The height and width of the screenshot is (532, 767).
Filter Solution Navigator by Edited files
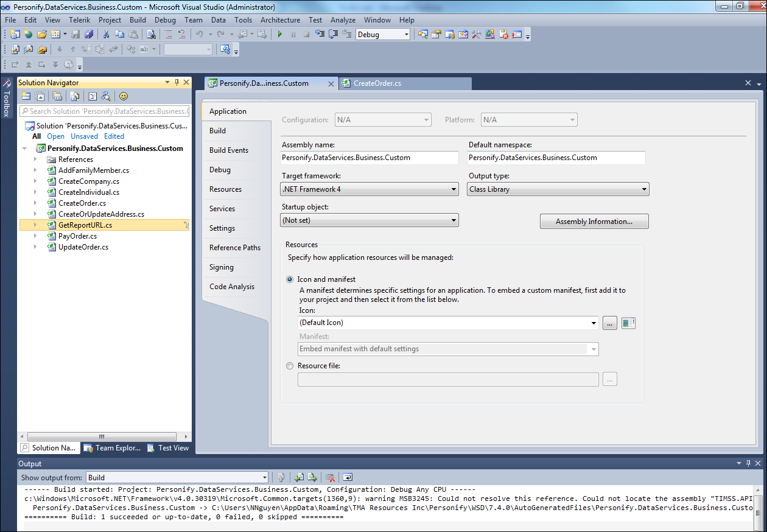[x=114, y=136]
